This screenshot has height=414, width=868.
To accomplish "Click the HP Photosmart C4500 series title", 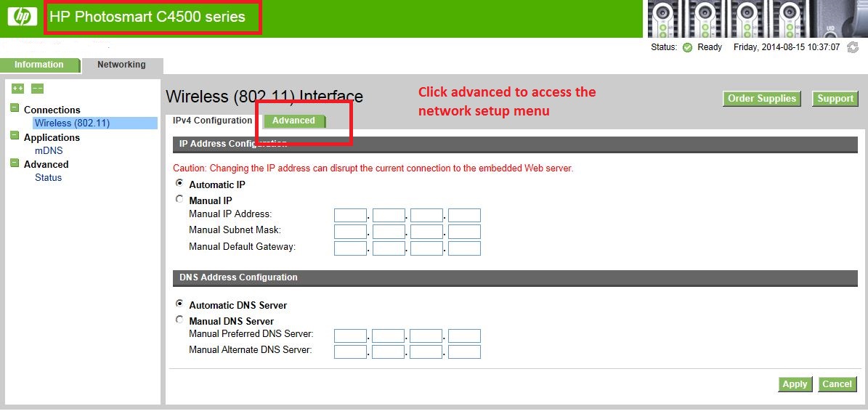I will 147,17.
